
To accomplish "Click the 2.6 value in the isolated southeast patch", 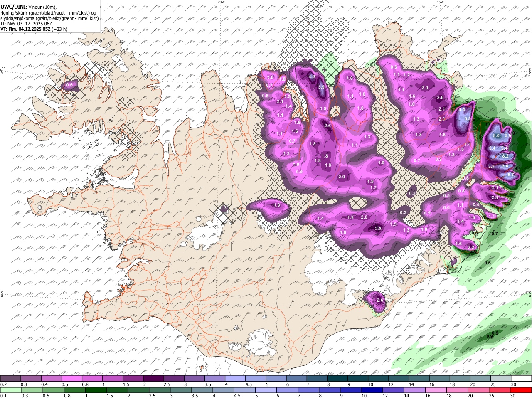I will [x=379, y=300].
